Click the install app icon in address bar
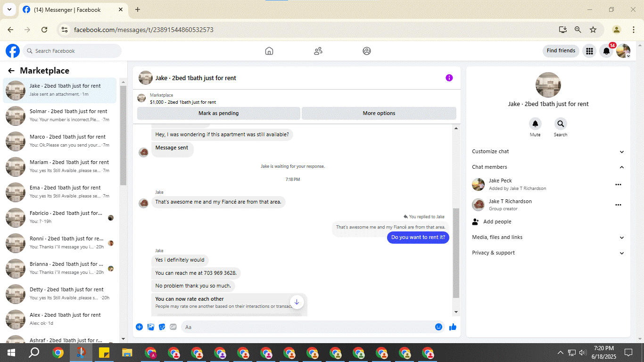The width and height of the screenshot is (644, 362). [x=563, y=30]
